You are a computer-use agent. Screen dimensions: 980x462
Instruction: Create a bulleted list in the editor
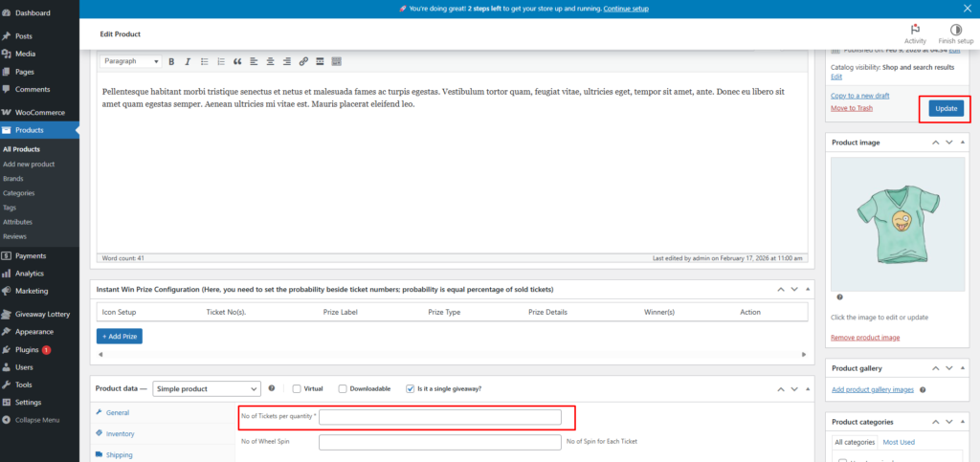click(x=204, y=61)
